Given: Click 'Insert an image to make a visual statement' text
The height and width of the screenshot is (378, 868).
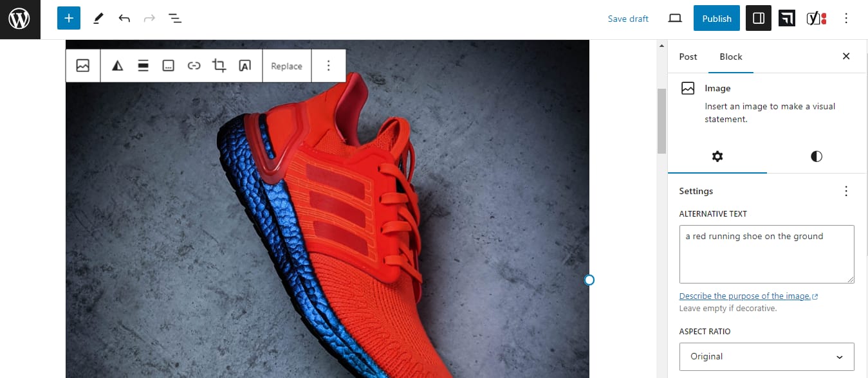Looking at the screenshot, I should (770, 113).
